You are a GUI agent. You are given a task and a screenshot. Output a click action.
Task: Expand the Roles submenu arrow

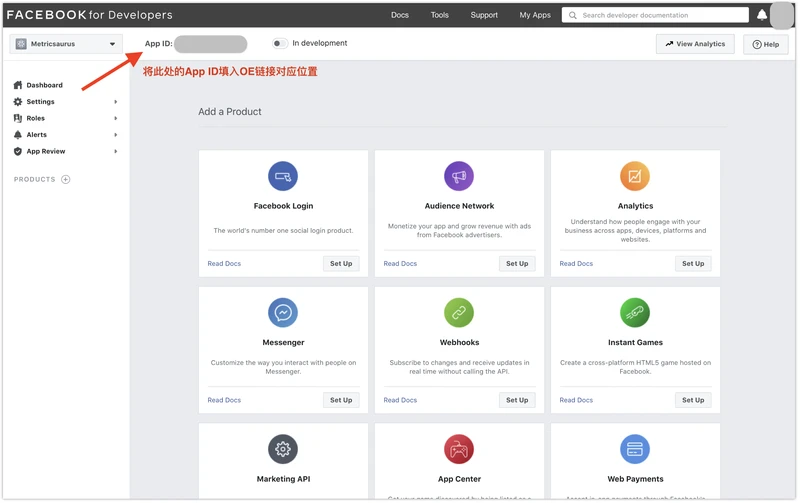pos(116,118)
